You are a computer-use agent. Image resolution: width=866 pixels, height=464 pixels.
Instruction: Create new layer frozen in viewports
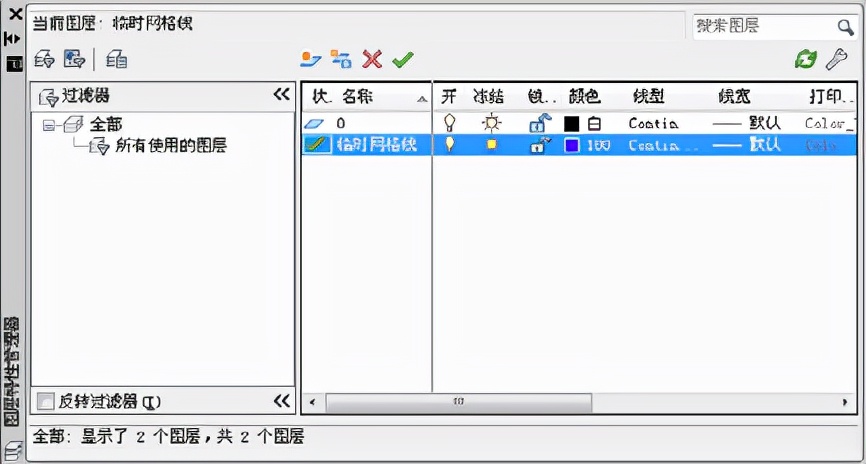[x=341, y=59]
